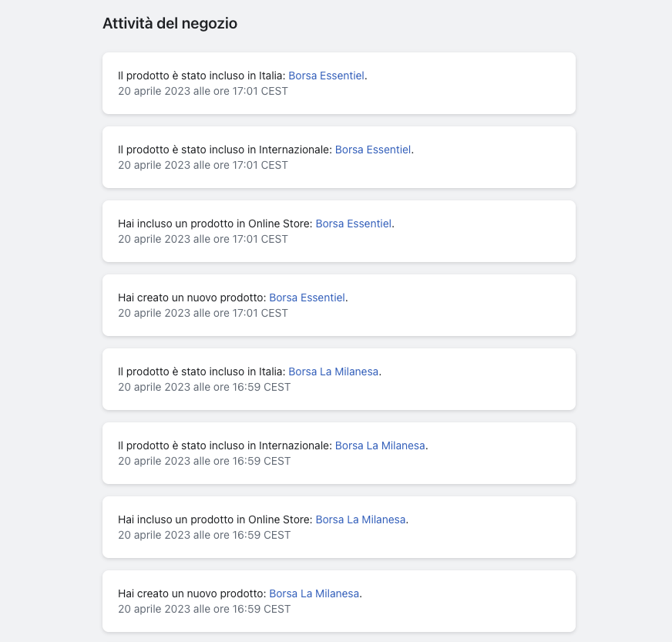Image resolution: width=672 pixels, height=642 pixels.
Task: Click "Il prodotto è stato incluso in Internazionale" Milanesa text
Action: (x=225, y=445)
